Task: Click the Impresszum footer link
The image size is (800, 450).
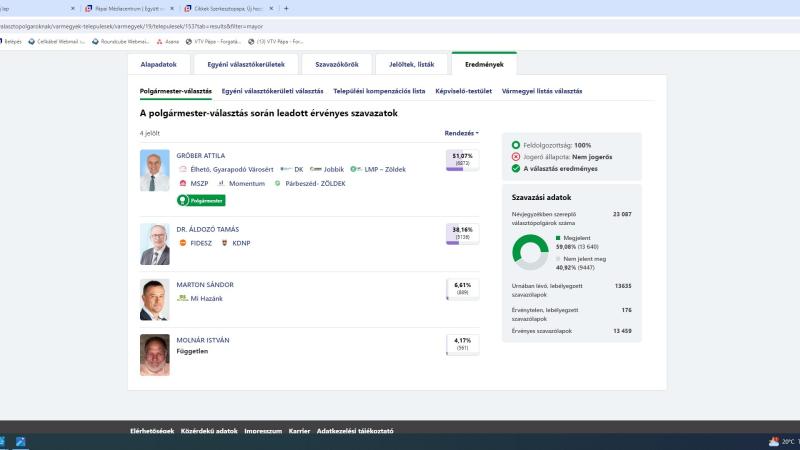Action: pyautogui.click(x=263, y=431)
